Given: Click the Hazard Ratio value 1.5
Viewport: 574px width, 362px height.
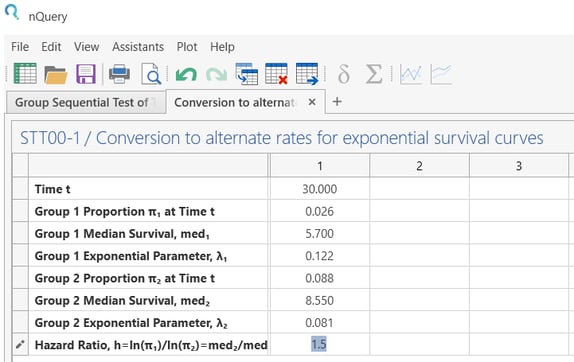Looking at the screenshot, I should pos(319,344).
